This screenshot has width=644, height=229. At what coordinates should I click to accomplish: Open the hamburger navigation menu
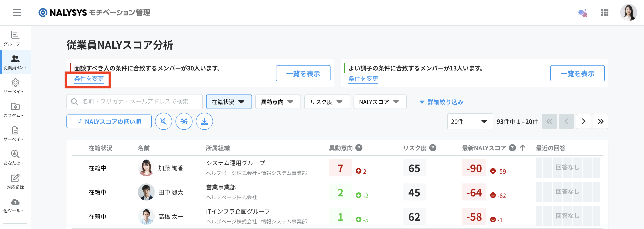coord(17,13)
